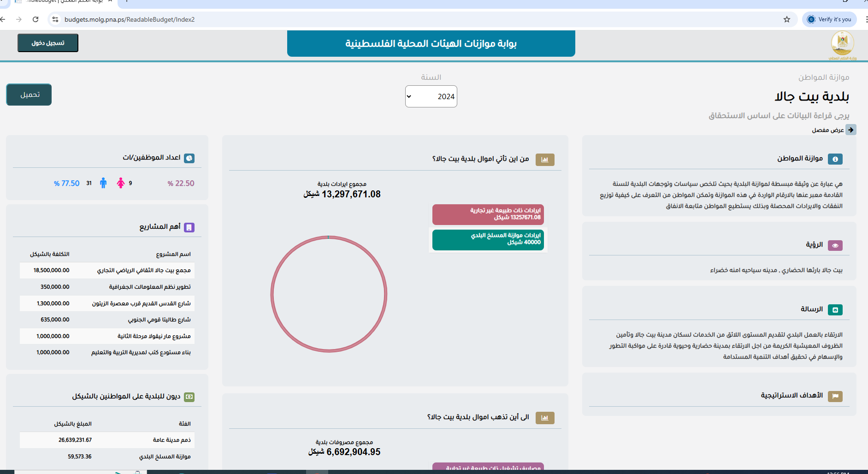The height and width of the screenshot is (474, 868).
Task: Click the employees pie icon beside اعداد الموظفين
Action: coord(189,158)
